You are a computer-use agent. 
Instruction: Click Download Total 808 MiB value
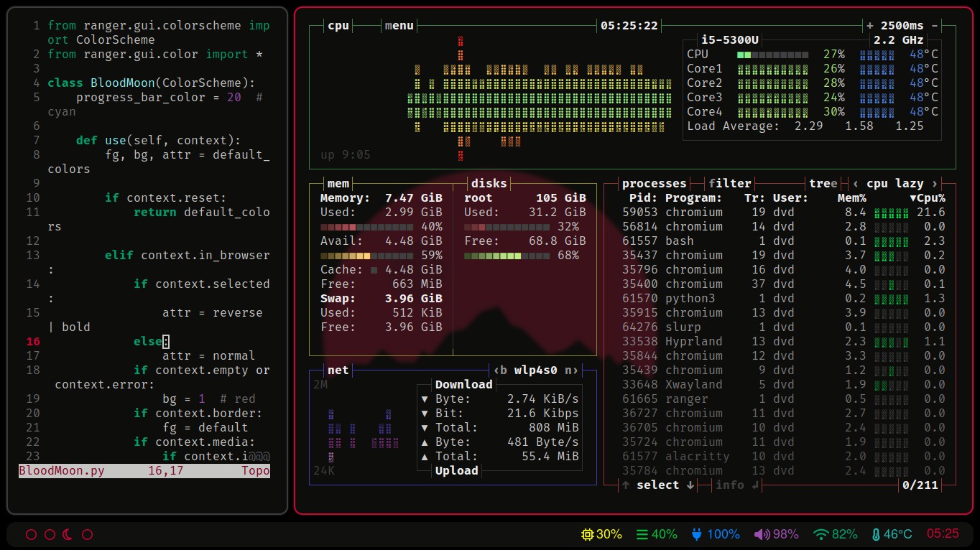point(554,427)
